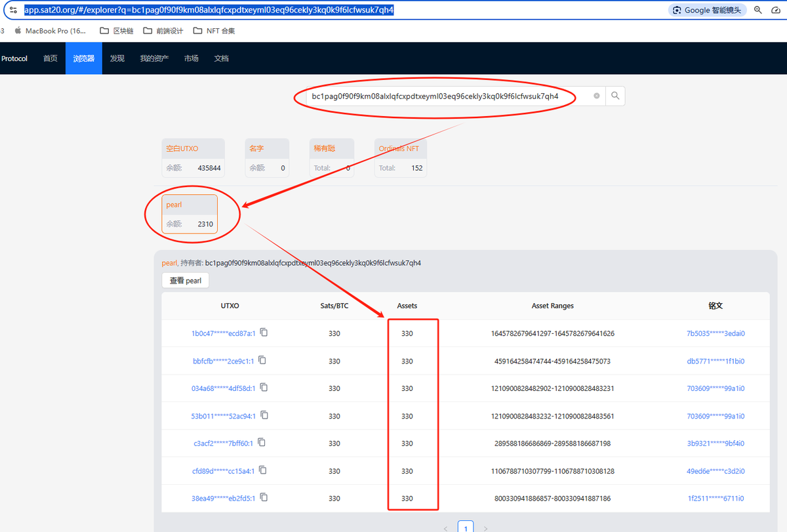787x532 pixels.
Task: Click the previous page arrow
Action: coord(446,527)
